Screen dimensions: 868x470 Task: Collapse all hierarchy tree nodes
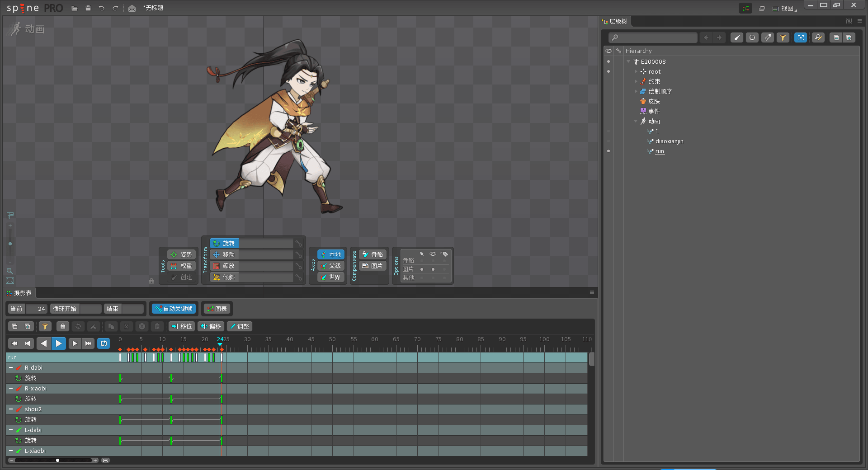pyautogui.click(x=836, y=38)
